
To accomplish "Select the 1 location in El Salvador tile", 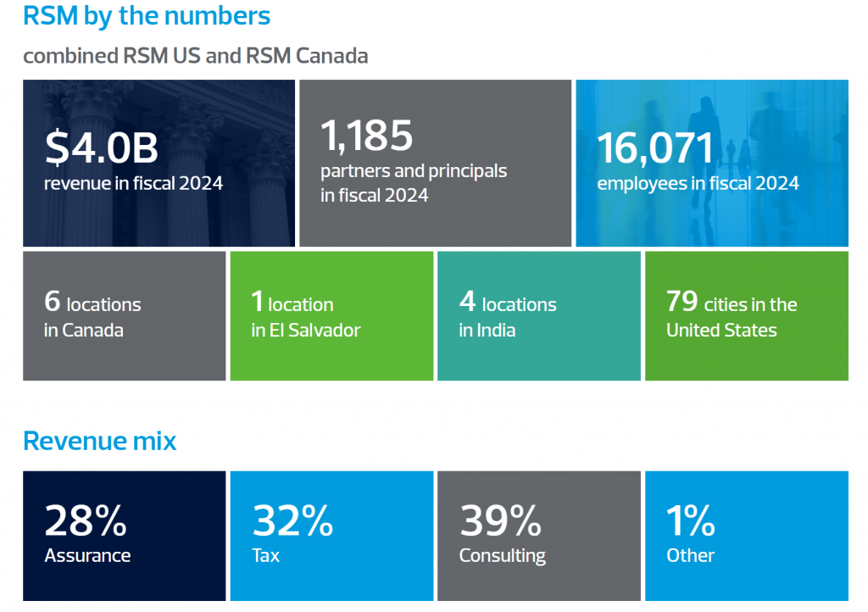I will [331, 316].
